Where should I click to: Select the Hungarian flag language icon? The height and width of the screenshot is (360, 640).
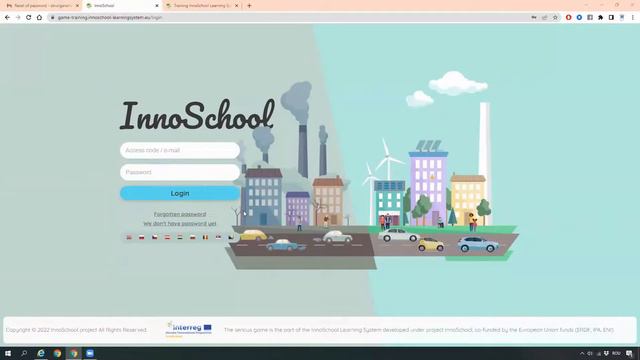(180, 237)
